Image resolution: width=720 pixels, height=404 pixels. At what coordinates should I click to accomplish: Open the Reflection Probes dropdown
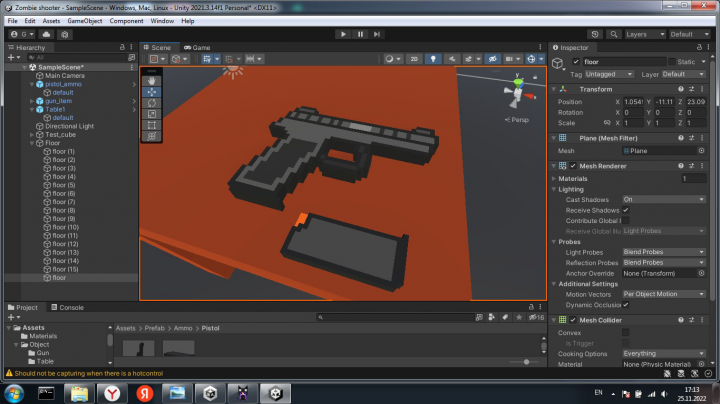click(664, 263)
